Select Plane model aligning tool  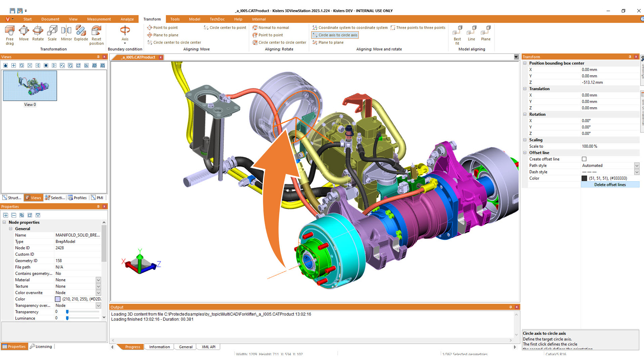point(486,34)
